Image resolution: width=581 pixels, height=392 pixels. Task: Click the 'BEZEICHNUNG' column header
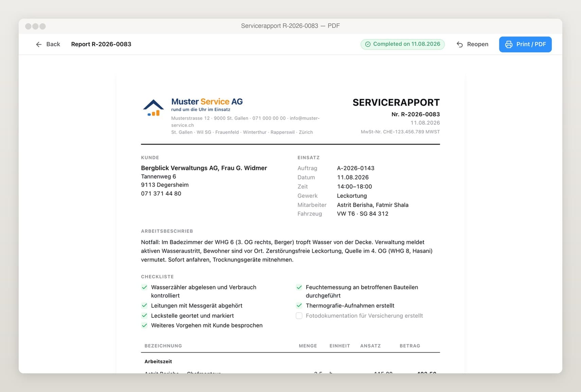coord(163,346)
